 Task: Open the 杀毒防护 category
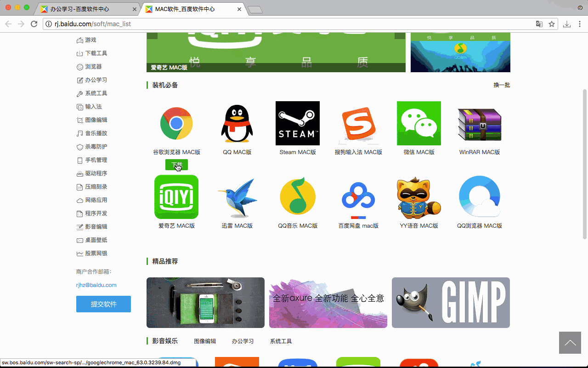(x=92, y=147)
